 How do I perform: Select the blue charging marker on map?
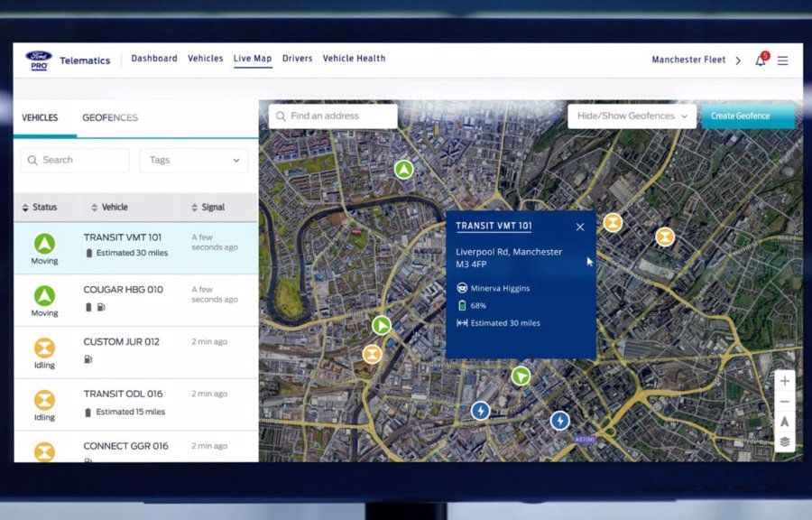[481, 411]
